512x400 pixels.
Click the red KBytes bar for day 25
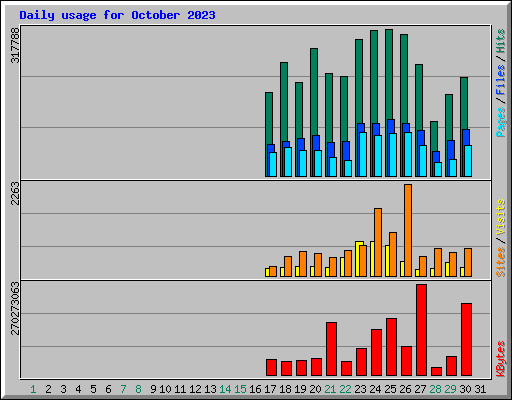click(391, 347)
